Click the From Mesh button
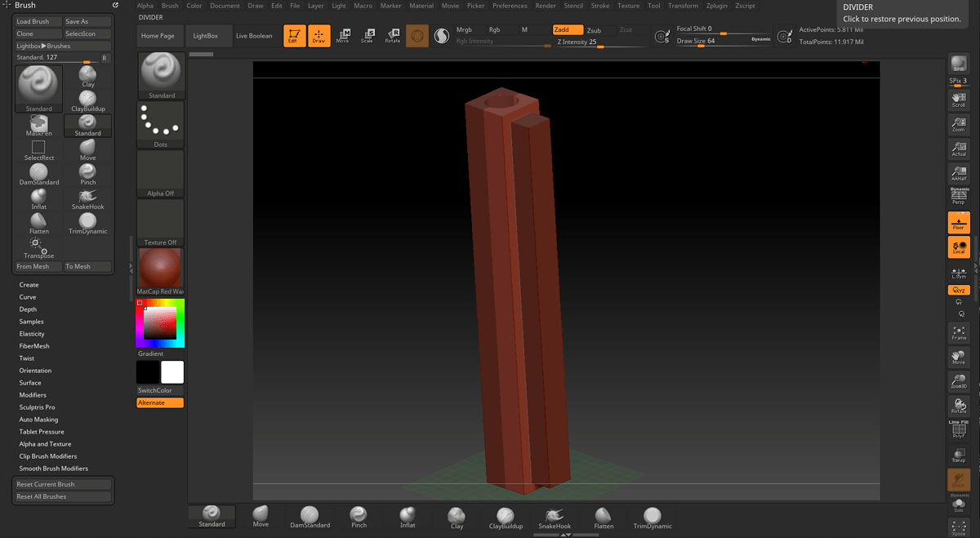The width and height of the screenshot is (980, 538). click(x=38, y=266)
